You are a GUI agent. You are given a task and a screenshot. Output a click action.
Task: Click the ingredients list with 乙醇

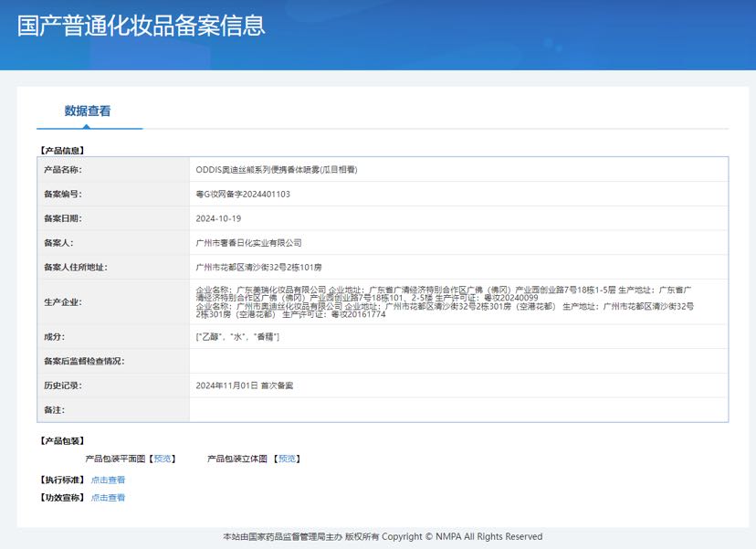237,337
